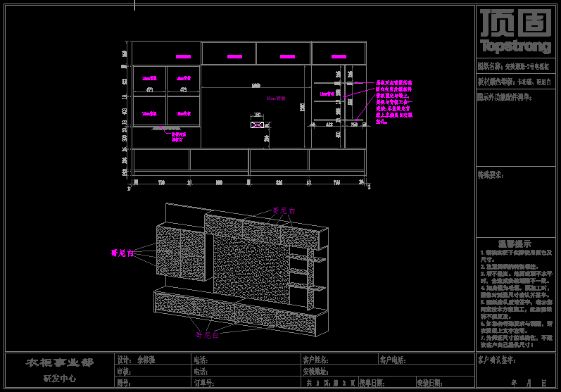Viewport: 561px width, 392px height.
Task: Select the 研发中心 text in title block
Action: 59,379
